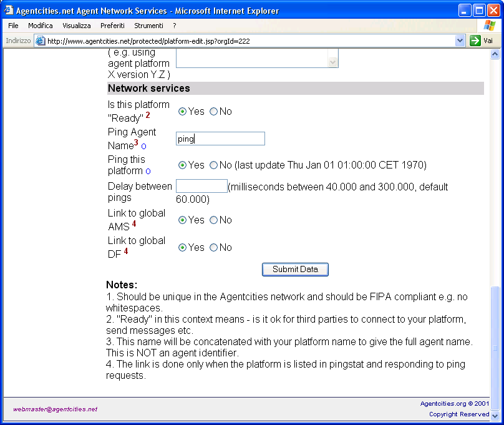
Task: Choose No for Link to global DF
Action: pos(214,248)
